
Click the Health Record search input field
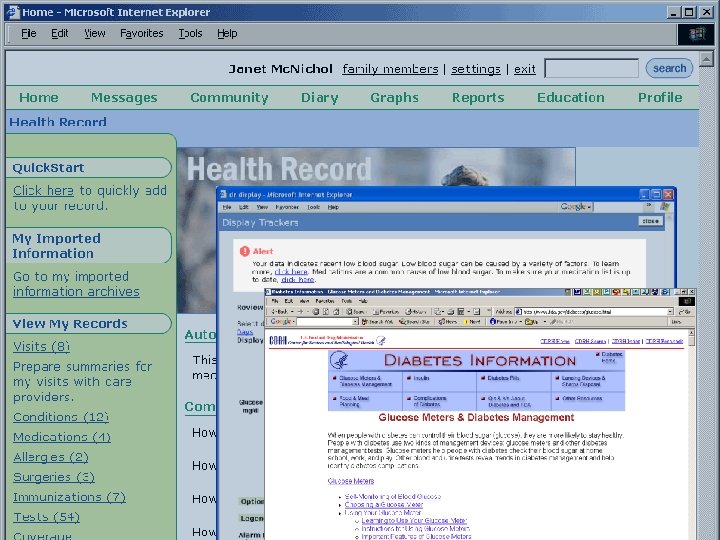pos(591,68)
